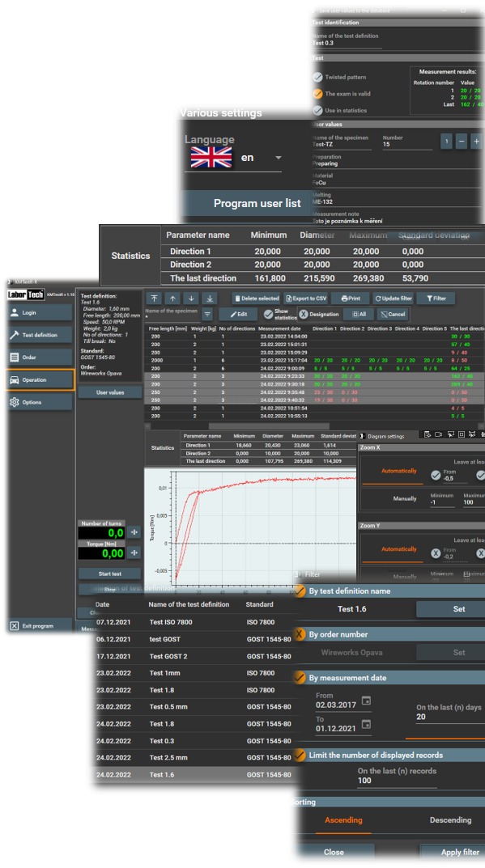
Task: Click the Melting field ME-132
Action: click(396, 201)
